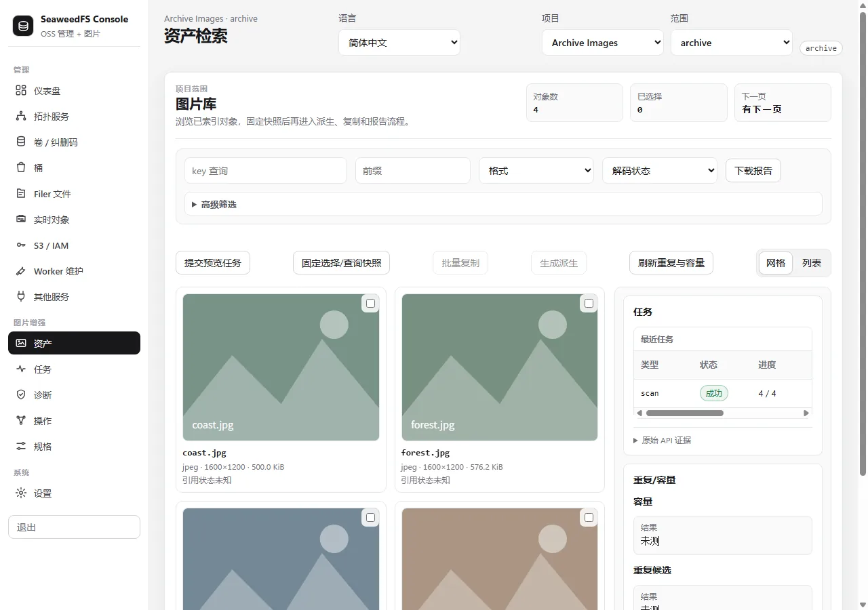Screen dimensions: 868x610
Task: Click the Worker 维护 tool icon
Action: pos(21,271)
